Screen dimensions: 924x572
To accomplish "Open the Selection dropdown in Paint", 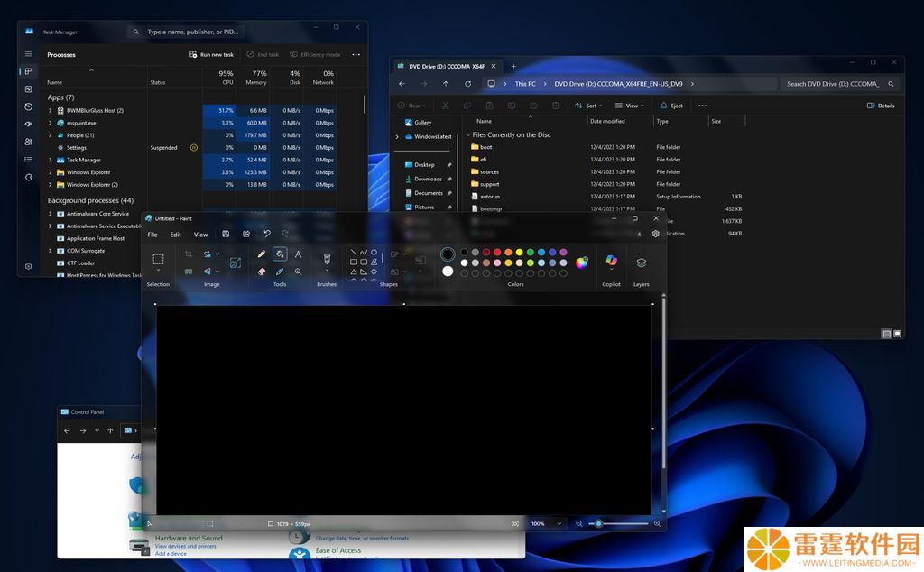I will click(x=158, y=271).
